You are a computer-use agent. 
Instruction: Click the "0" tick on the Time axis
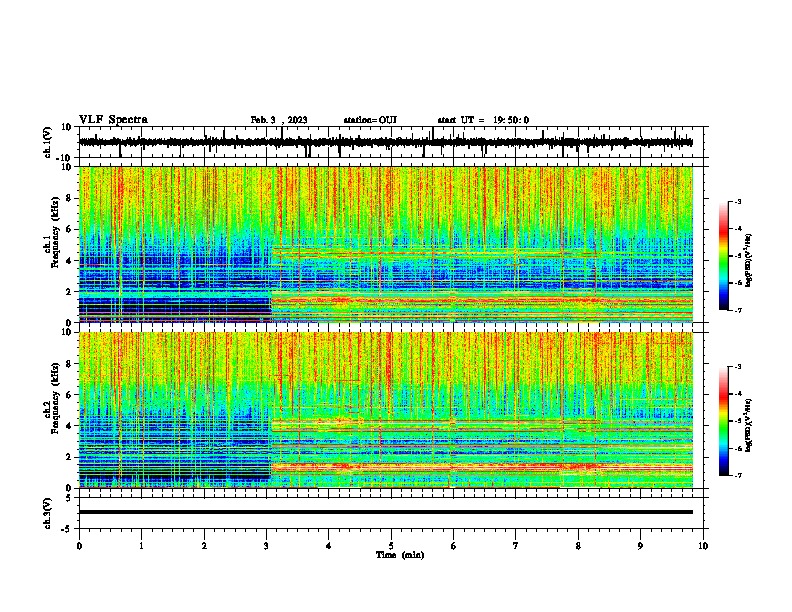(x=79, y=546)
